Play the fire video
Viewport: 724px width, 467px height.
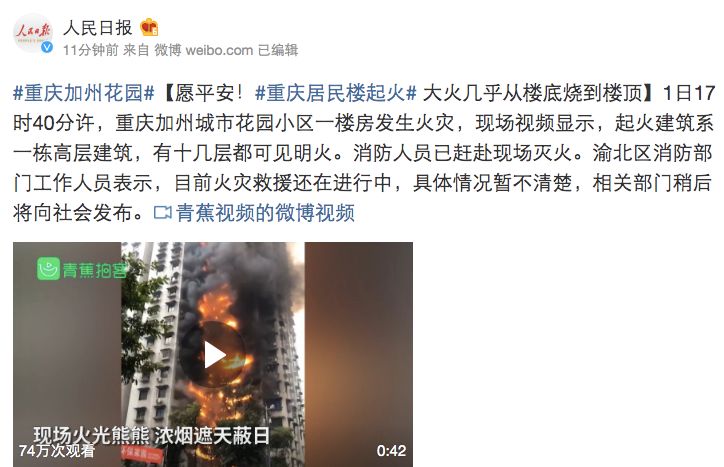coord(213,354)
